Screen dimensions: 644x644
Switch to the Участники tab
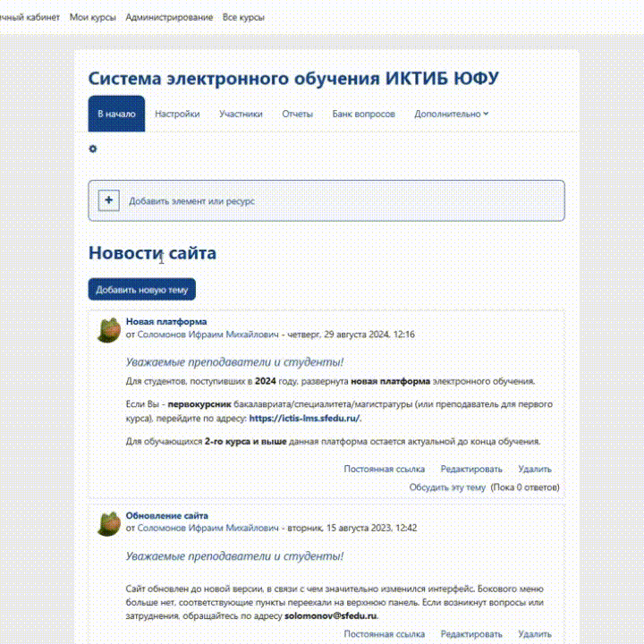[x=241, y=114]
